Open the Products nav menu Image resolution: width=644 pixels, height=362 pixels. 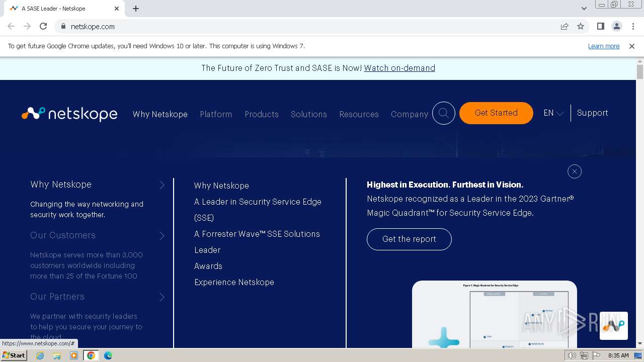(262, 114)
